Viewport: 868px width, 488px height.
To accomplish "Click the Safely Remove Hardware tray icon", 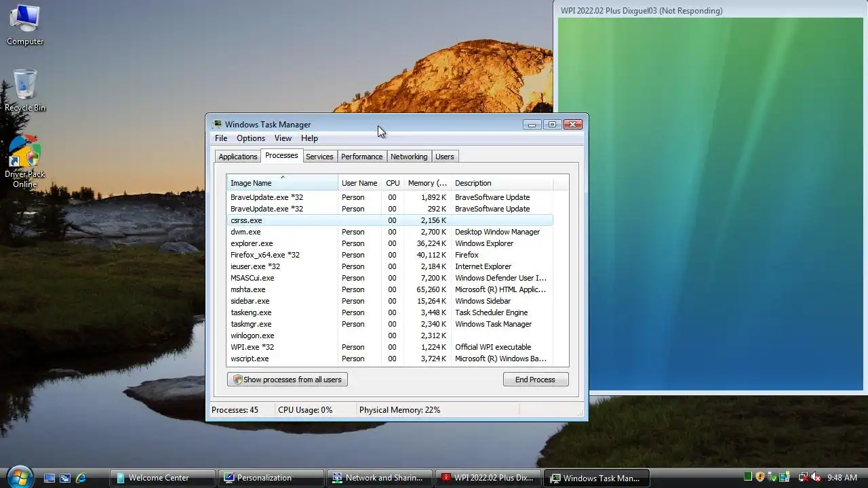I will tap(772, 477).
